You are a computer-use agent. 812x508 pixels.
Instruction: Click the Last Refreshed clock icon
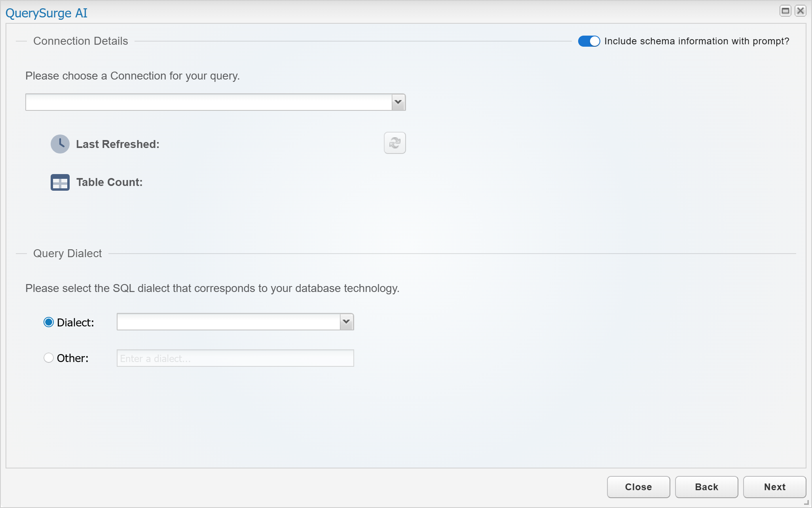(60, 144)
